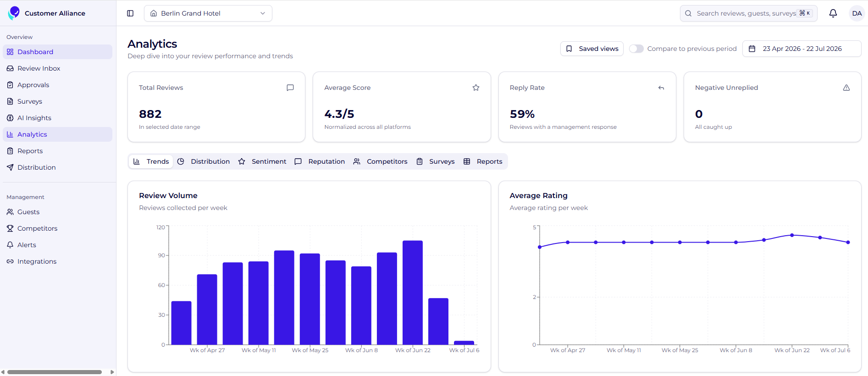Click the Competitors trophy icon in sidebar

tap(10, 228)
